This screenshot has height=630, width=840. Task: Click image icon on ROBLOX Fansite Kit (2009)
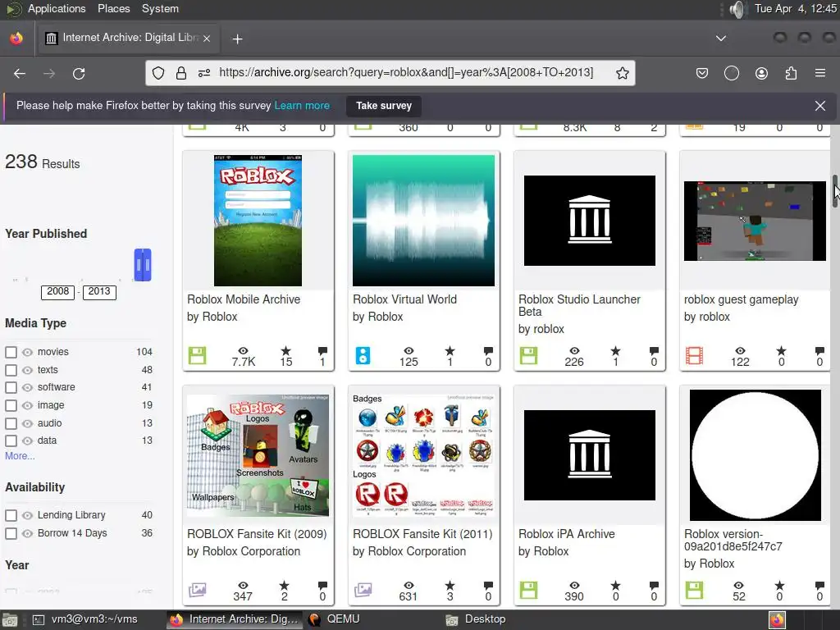pos(197,590)
